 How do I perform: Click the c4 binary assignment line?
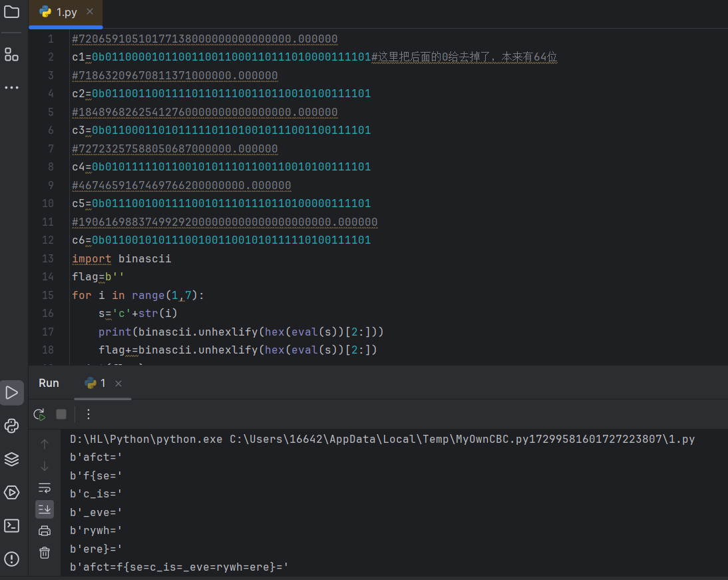point(222,166)
